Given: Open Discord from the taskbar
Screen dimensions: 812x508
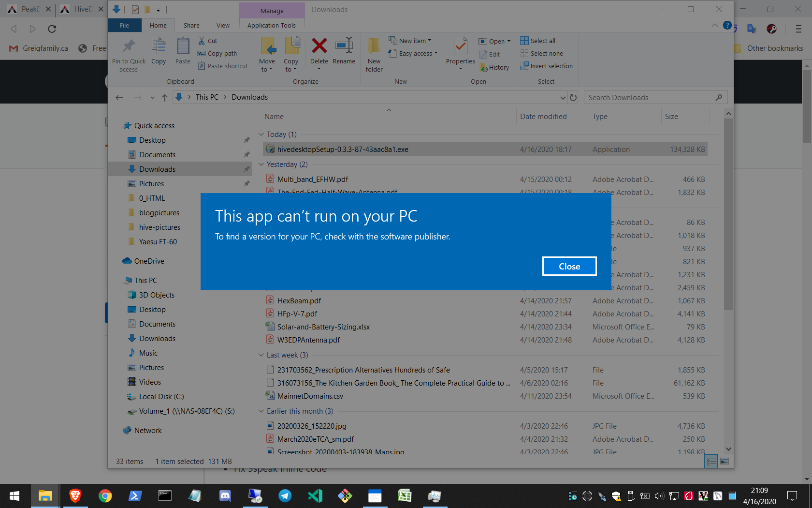Looking at the screenshot, I should [225, 496].
